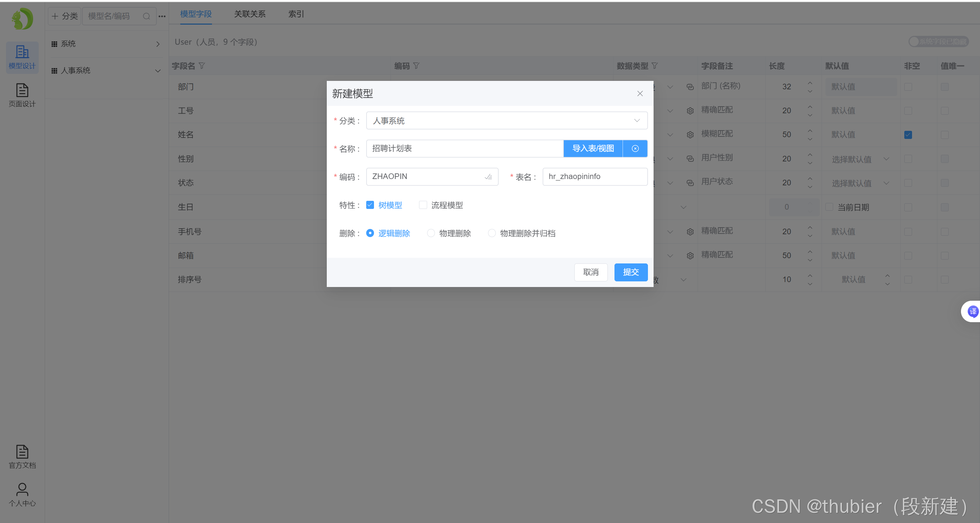Open 个人中心 in left sidebar
Screen dimensions: 980x523
22,495
